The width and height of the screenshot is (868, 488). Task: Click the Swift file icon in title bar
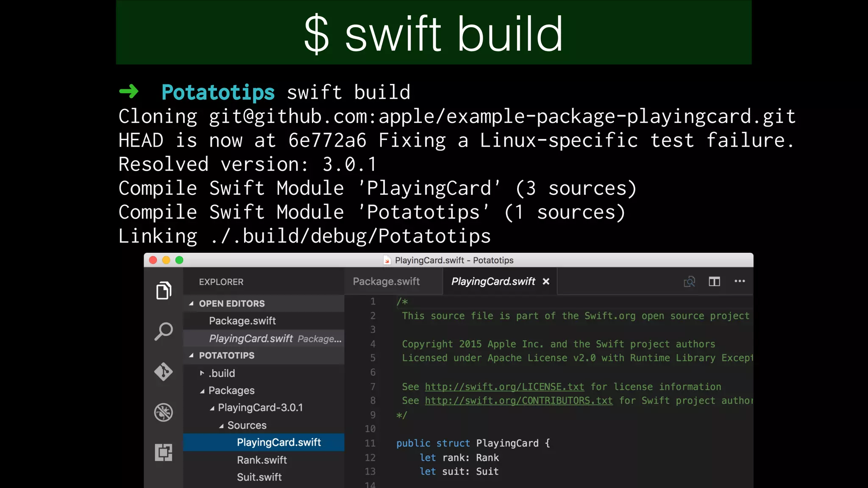coord(387,260)
